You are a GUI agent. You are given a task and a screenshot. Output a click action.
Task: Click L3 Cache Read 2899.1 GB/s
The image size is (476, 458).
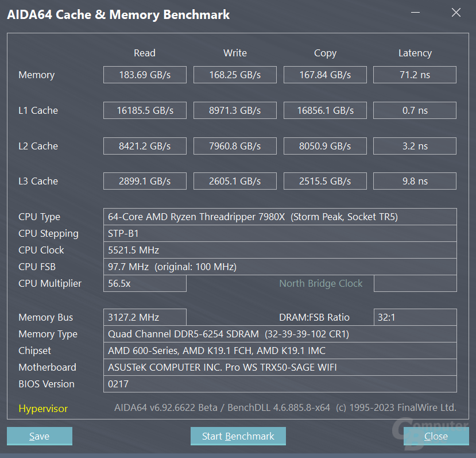click(145, 181)
